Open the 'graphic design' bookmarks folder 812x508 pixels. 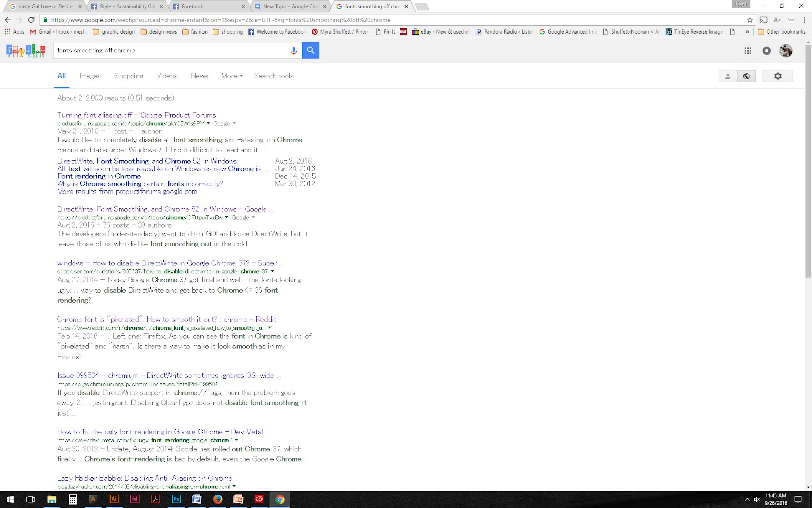point(114,31)
